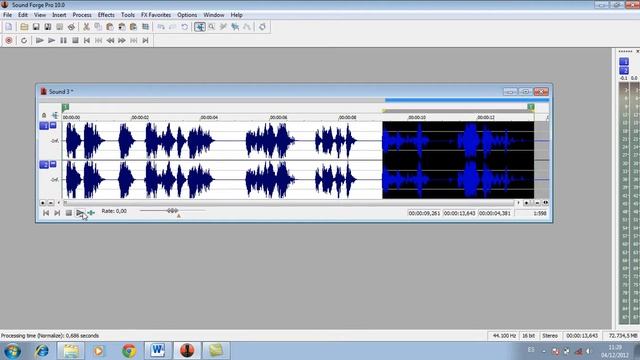This screenshot has width=640, height=360.
Task: Click Go to Start transport button
Action: pos(87,40)
